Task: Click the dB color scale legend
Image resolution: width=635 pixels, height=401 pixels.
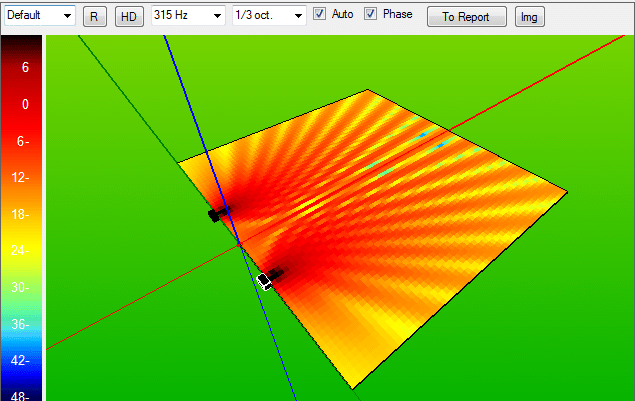Action: (x=21, y=218)
